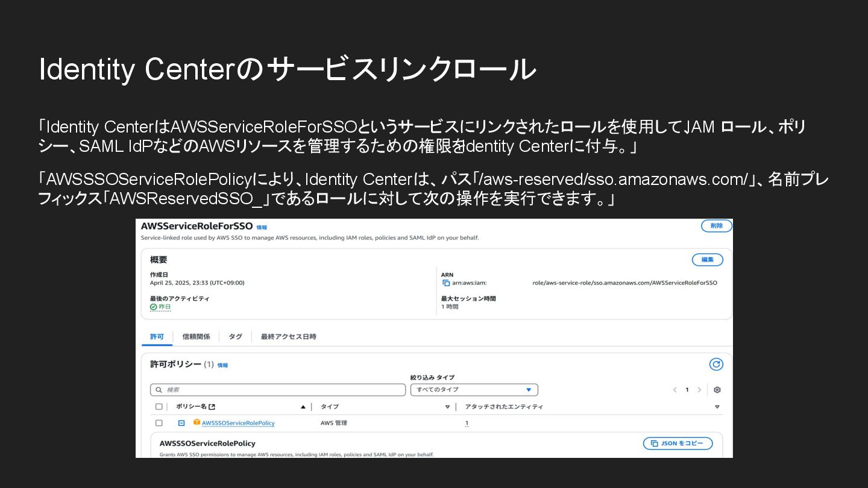Open the 最終アクセス日時 tab
Screen dimensions: 868x488
288,336
